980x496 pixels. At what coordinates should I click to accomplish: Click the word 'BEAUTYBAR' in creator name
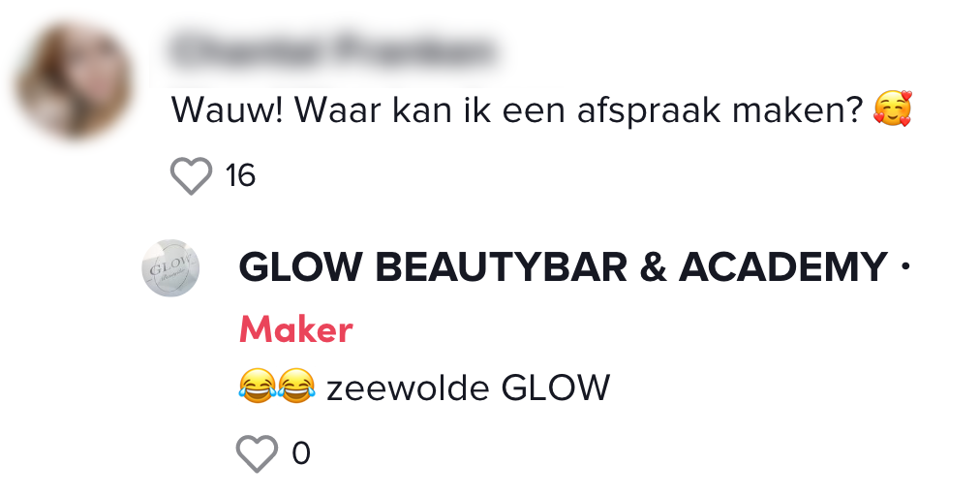point(502,267)
